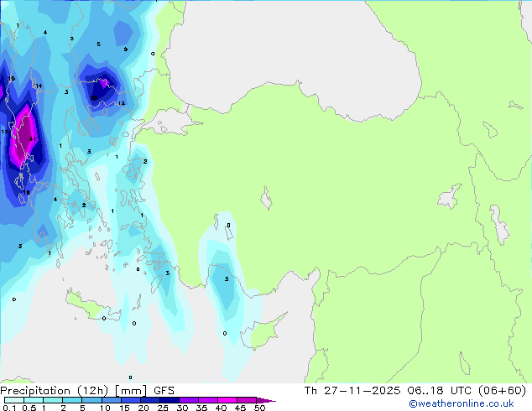Image resolution: width=532 pixels, height=411 pixels.
Task: Click the map value '41' over Greece
Action: pyautogui.click(x=33, y=138)
